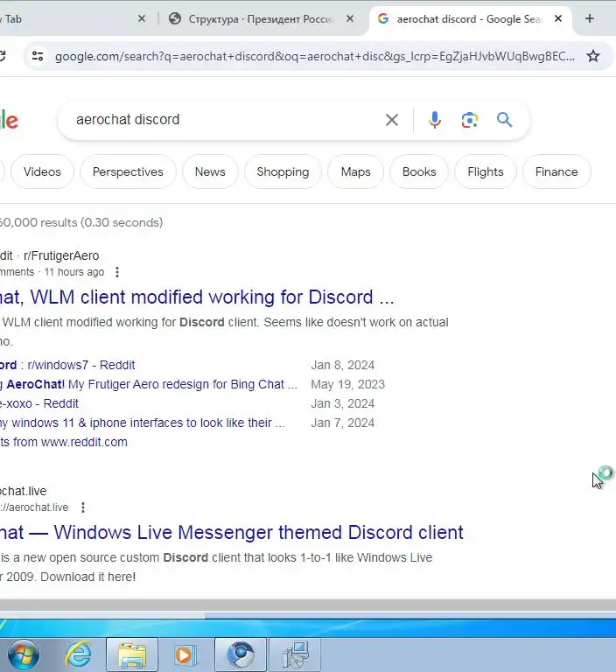The width and height of the screenshot is (616, 672).
Task: Open Windows Start menu orb
Action: click(23, 654)
